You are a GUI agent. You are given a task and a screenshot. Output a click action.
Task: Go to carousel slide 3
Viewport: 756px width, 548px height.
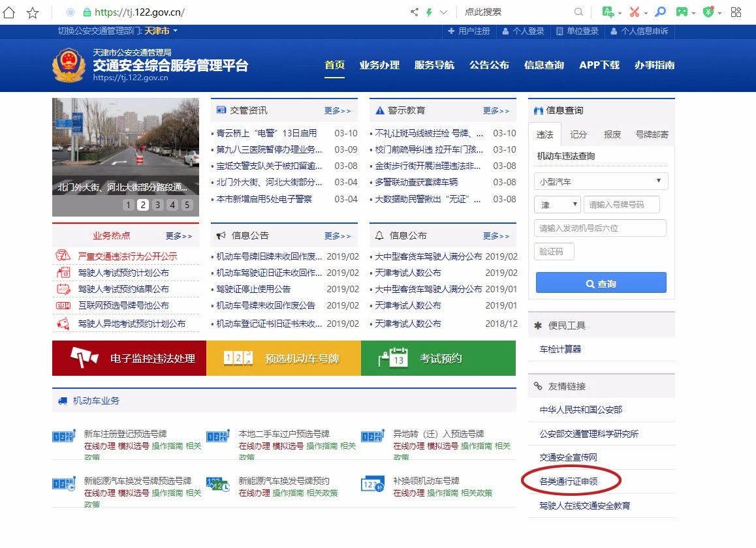tap(157, 205)
